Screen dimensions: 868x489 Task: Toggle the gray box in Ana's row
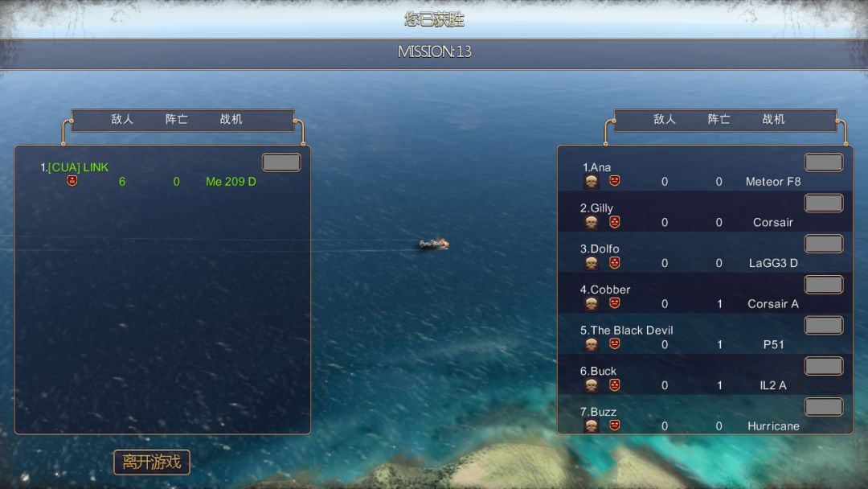pos(824,162)
